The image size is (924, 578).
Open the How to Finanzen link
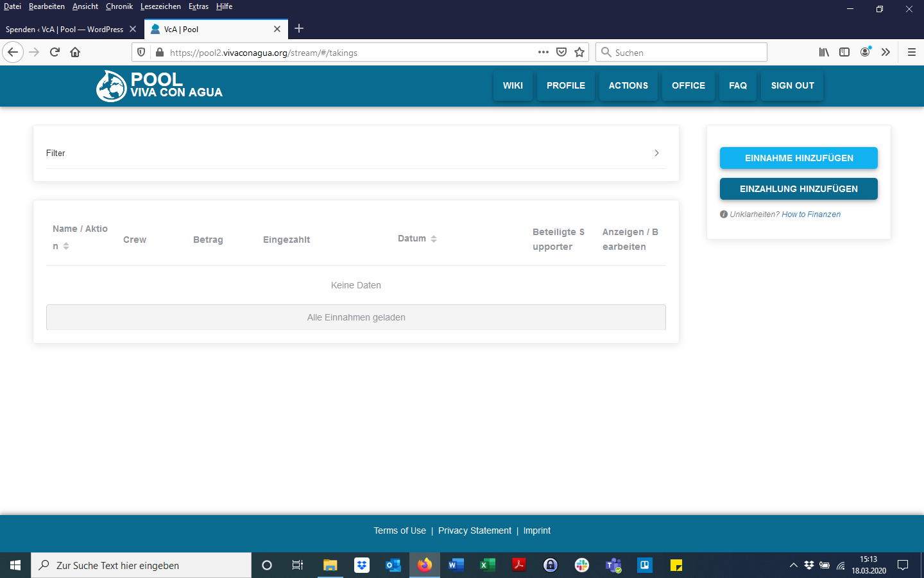810,215
